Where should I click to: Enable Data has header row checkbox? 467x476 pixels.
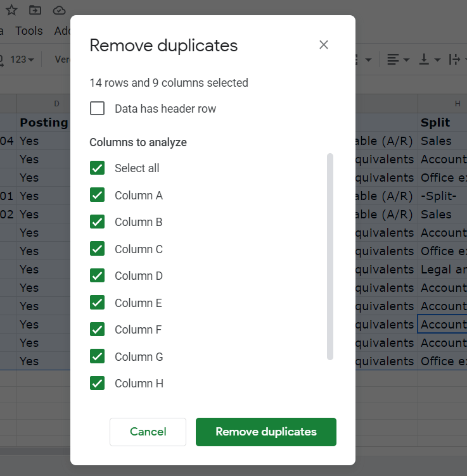(97, 108)
